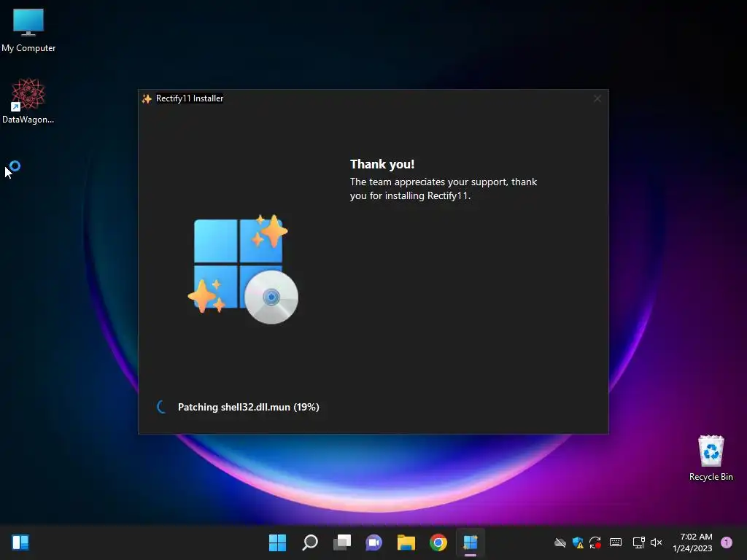Open My Computer desktop icon

coord(28,30)
